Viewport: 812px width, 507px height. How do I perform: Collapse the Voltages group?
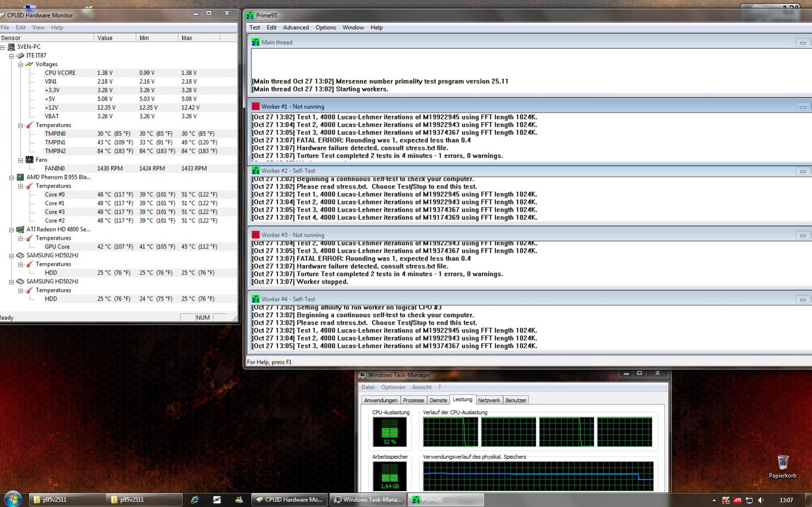pyautogui.click(x=21, y=64)
